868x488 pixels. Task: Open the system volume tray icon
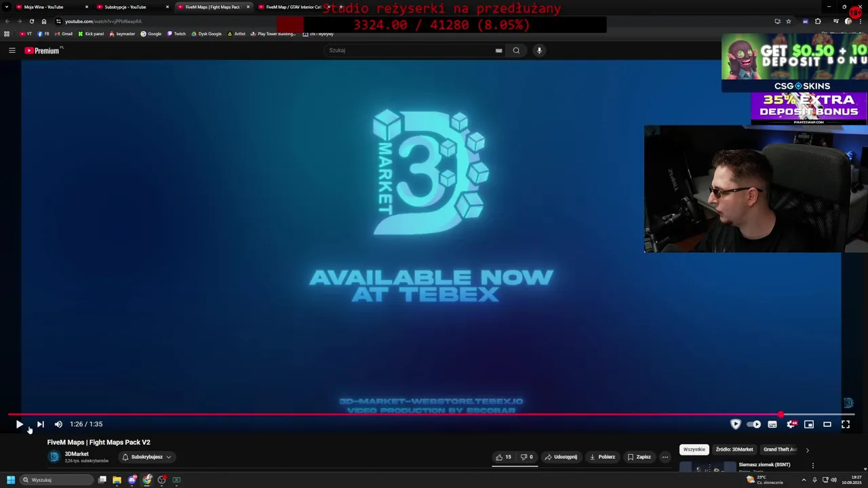tap(833, 480)
